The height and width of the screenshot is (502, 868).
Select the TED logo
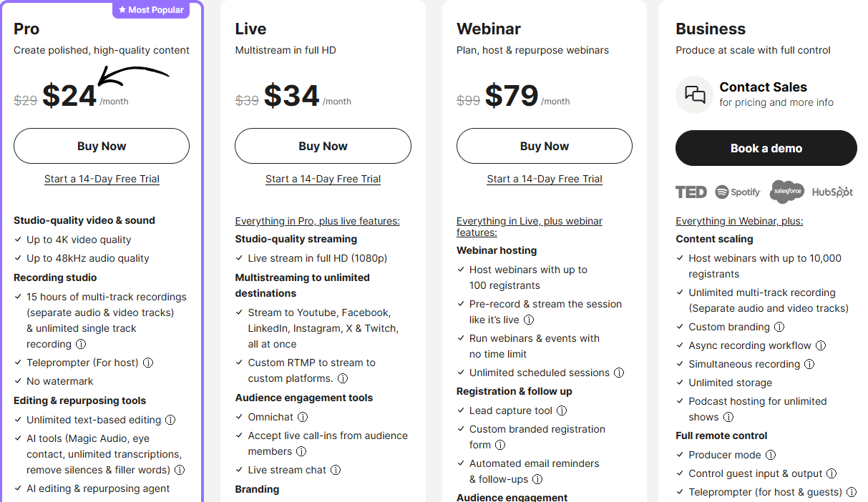690,192
